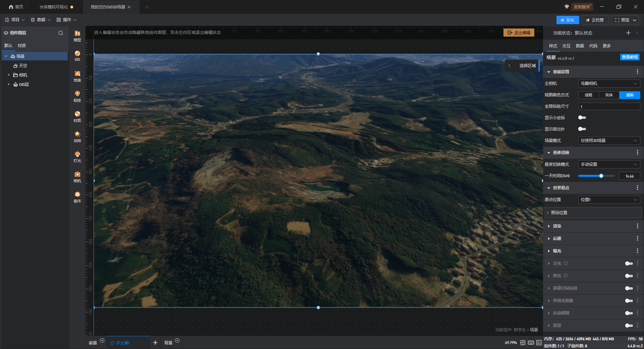Go to the 首页 home tab
Image resolution: width=644 pixels, height=349 pixels.
click(x=16, y=7)
